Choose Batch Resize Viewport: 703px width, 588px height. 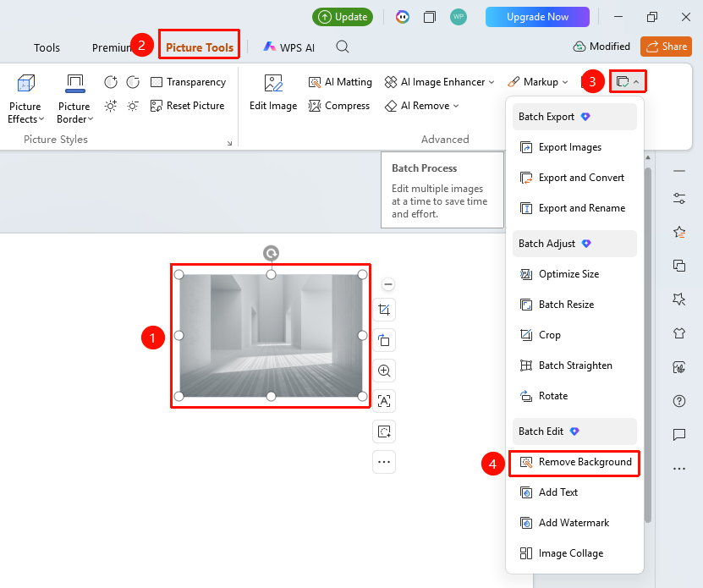(574, 305)
